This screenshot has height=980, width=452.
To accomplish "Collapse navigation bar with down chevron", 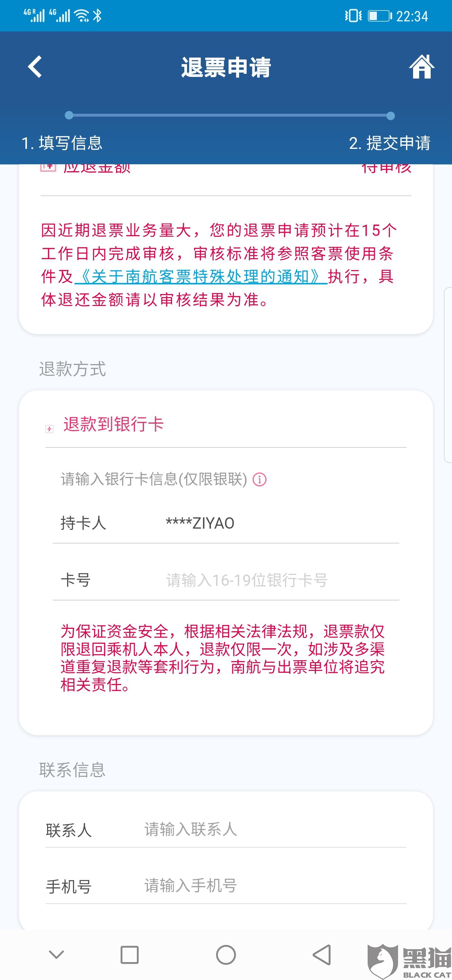I will click(x=56, y=955).
